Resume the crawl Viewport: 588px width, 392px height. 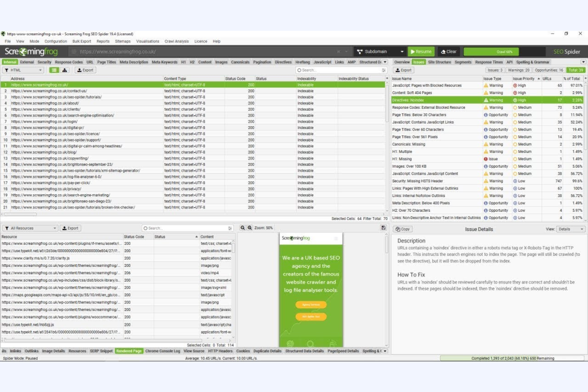[421, 52]
